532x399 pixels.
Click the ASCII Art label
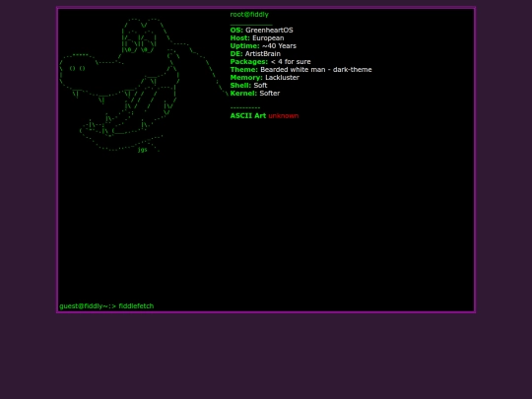click(x=247, y=115)
